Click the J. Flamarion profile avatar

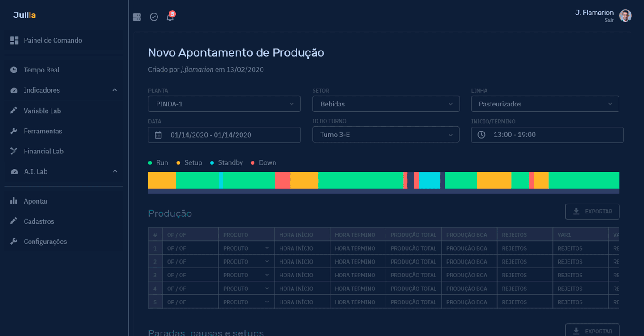tap(625, 16)
